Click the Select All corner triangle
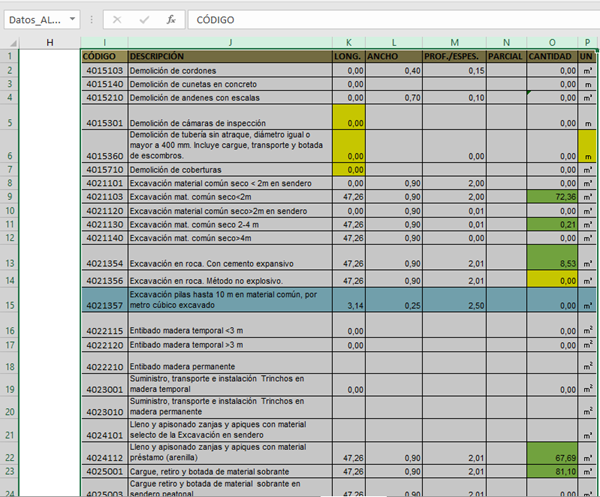600x497 pixels. [10, 42]
